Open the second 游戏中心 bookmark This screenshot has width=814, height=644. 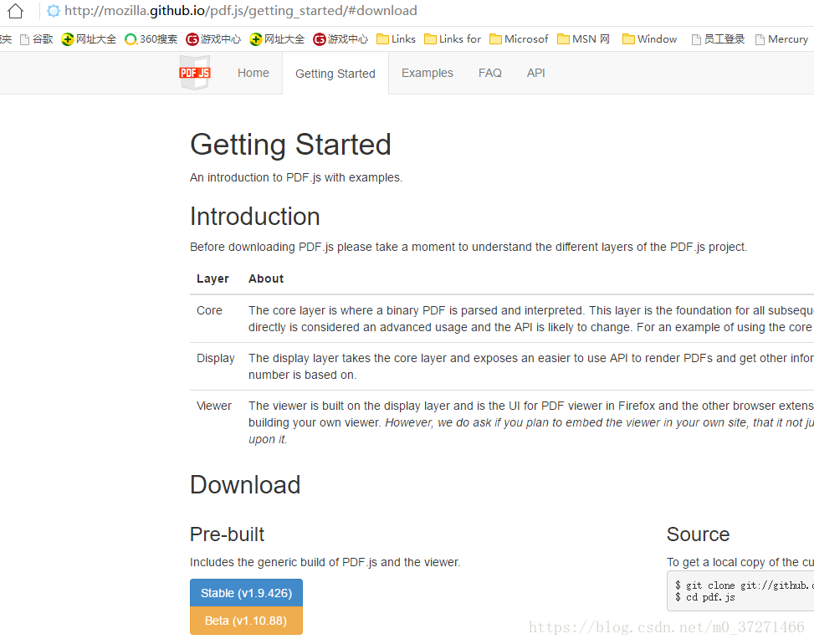pyautogui.click(x=340, y=39)
